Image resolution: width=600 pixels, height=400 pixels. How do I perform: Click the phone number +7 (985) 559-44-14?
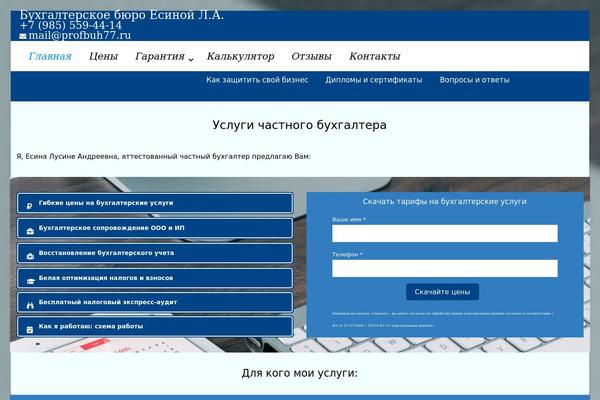click(71, 25)
